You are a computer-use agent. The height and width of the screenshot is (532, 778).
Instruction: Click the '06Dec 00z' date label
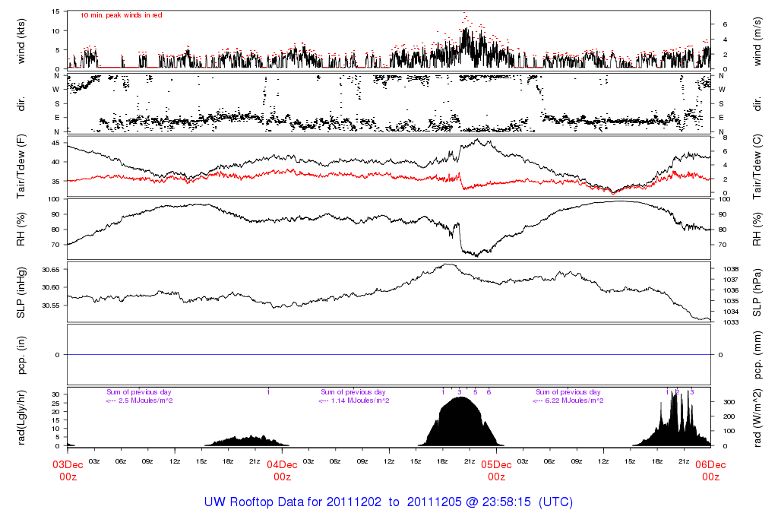pos(710,470)
